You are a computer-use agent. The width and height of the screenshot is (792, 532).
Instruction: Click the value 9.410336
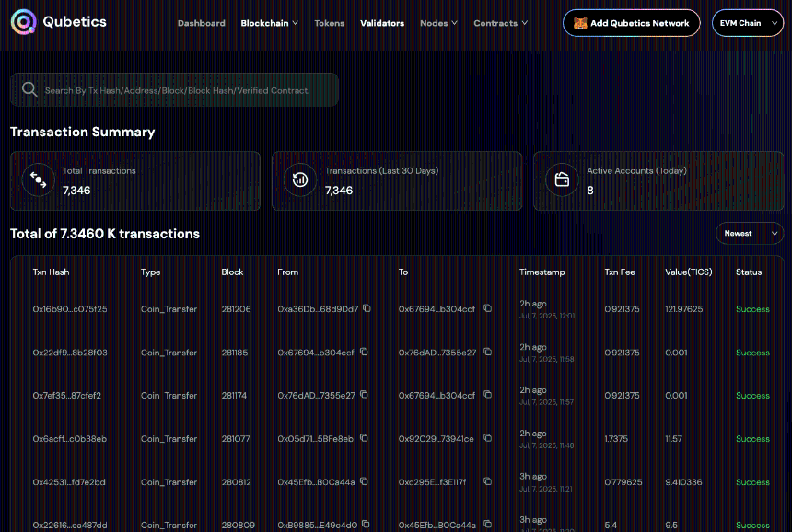pyautogui.click(x=683, y=482)
